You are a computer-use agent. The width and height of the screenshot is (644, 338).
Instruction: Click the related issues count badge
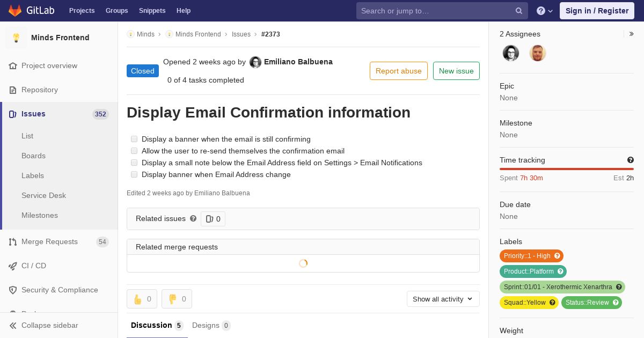(213, 219)
